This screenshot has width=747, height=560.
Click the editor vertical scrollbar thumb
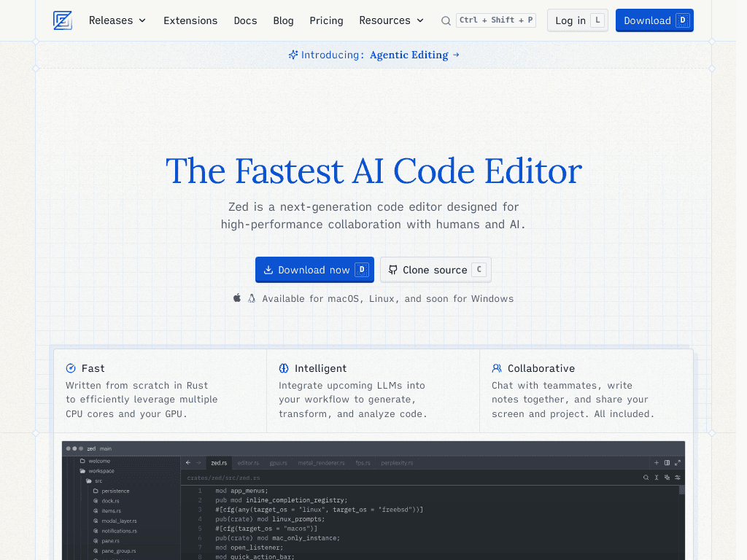(x=682, y=490)
